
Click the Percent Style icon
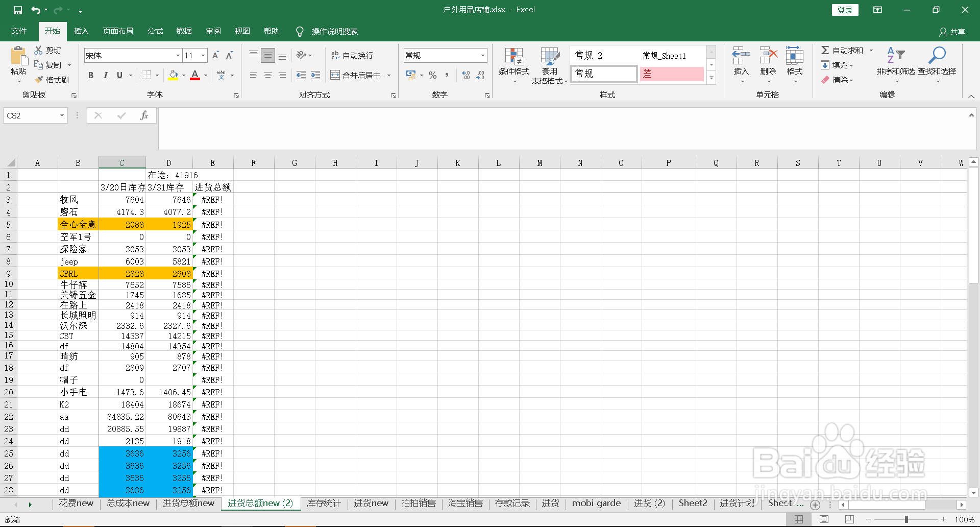pyautogui.click(x=433, y=75)
